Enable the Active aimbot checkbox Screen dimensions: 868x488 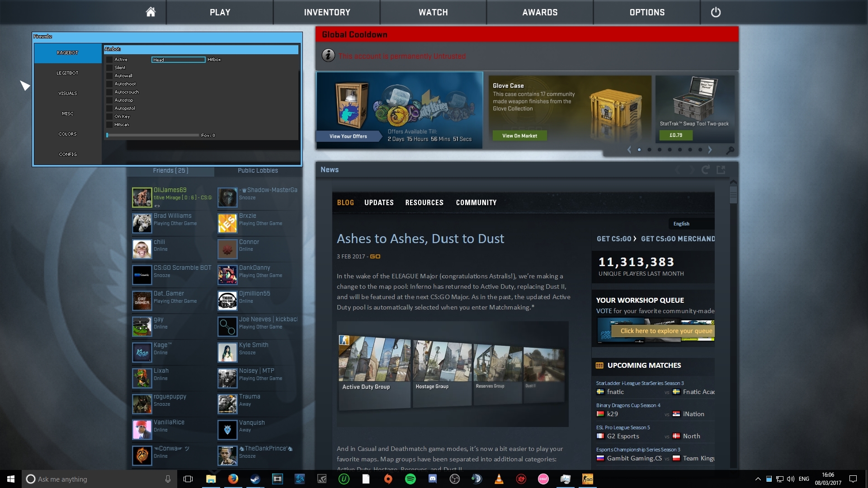click(109, 60)
